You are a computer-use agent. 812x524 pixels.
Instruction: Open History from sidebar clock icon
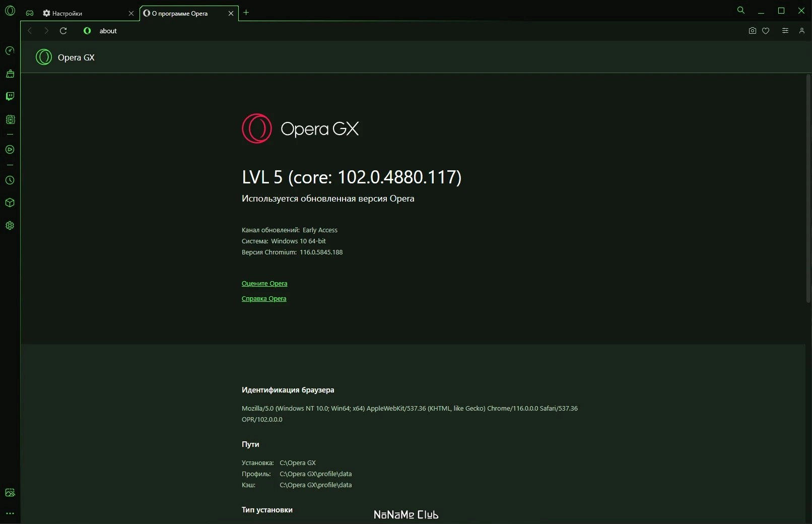point(10,180)
